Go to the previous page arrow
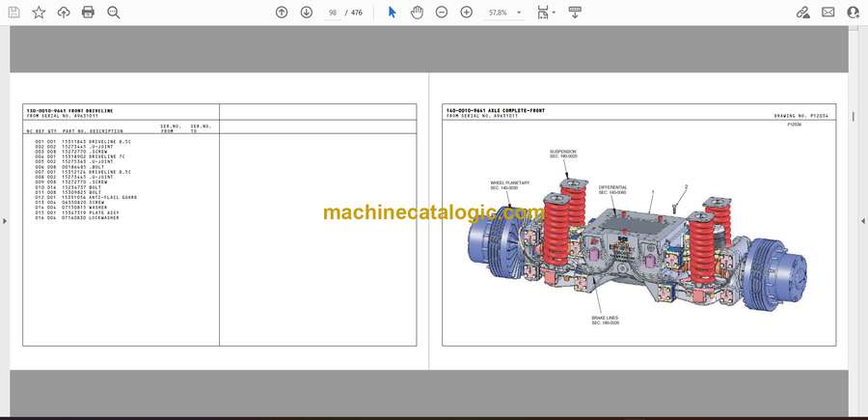Screen dimensions: 868x420 pos(282,13)
